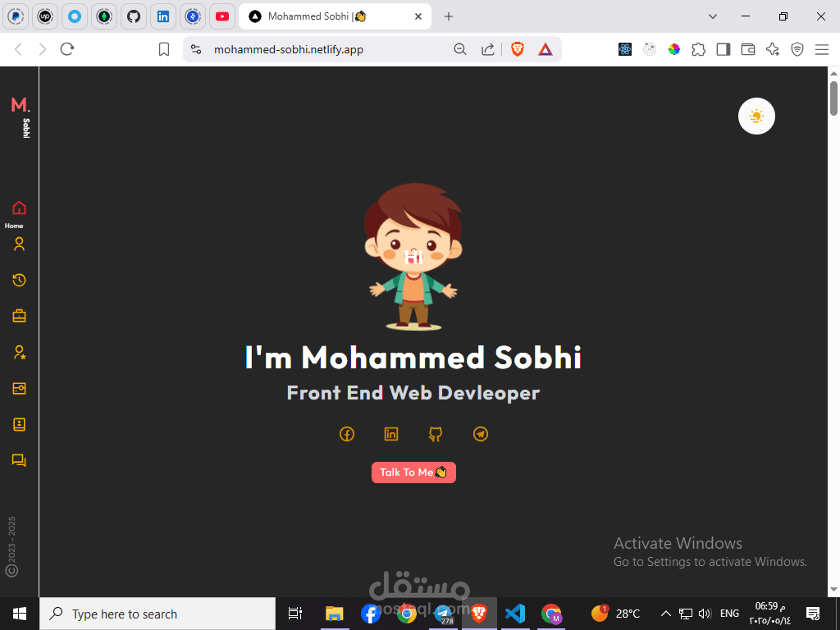Click the Type here to search box
840x630 pixels.
157,614
